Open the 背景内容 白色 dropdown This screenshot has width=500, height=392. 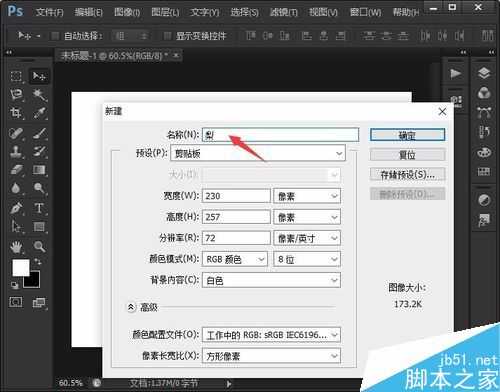coord(271,280)
